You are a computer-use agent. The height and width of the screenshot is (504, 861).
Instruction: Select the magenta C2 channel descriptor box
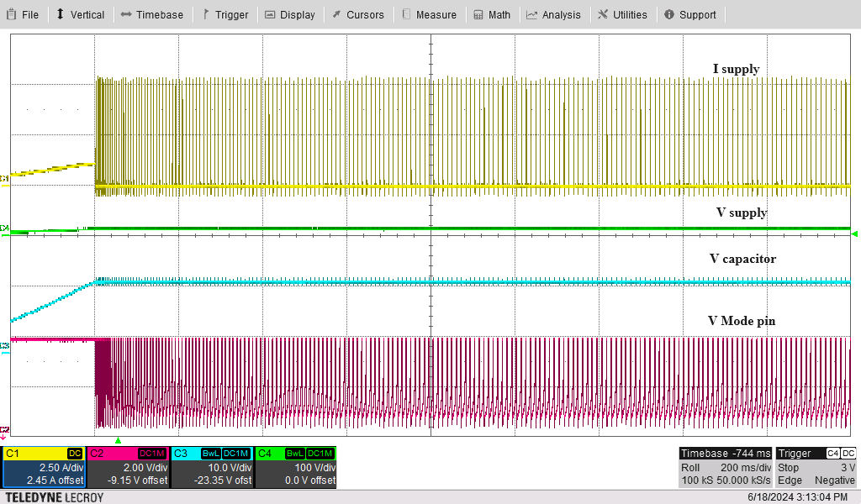click(128, 467)
